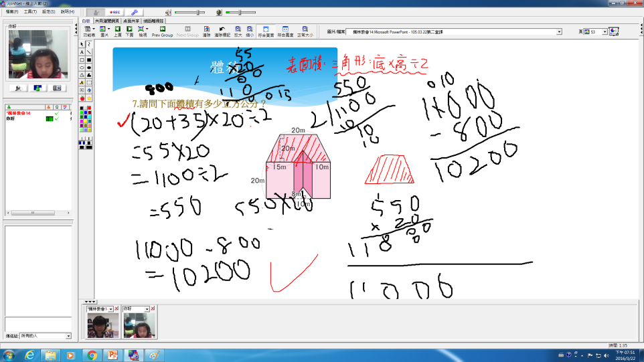Open the page number 53 dropdown
Screen dimensions: 644x362
(x=605, y=31)
